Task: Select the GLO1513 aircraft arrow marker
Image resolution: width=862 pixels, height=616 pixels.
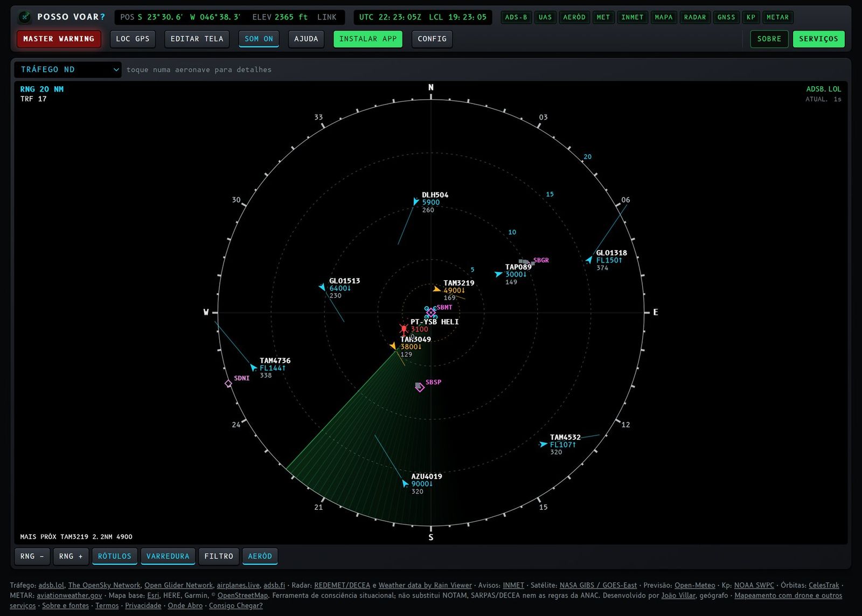Action: point(322,287)
